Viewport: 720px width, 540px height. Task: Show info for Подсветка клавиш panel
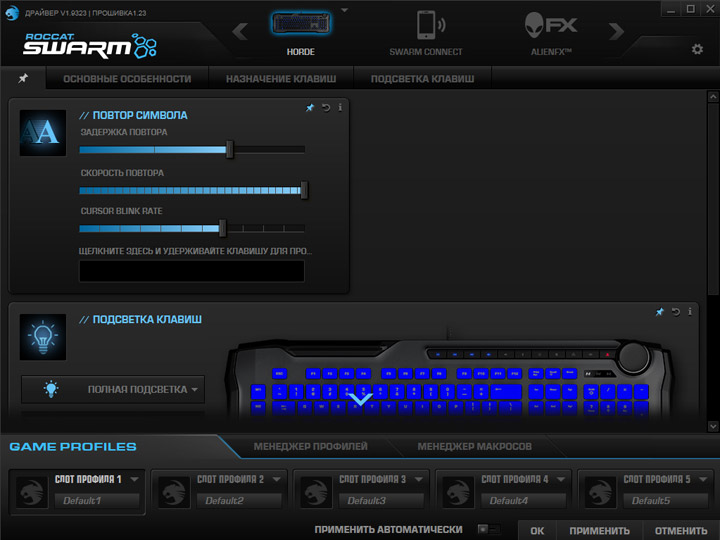pos(690,312)
